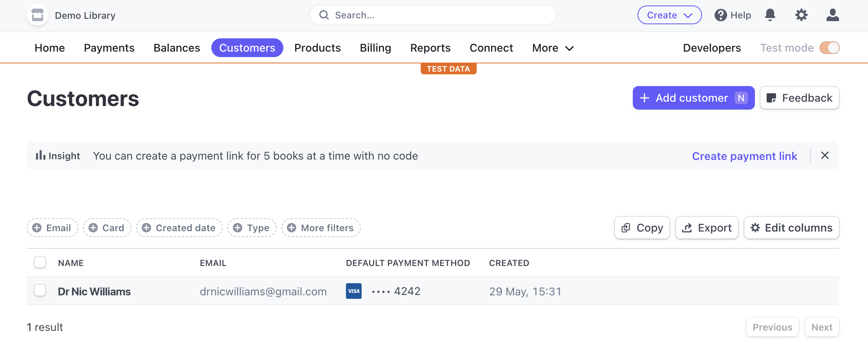This screenshot has width=868, height=363.
Task: Open notifications bell icon
Action: [x=770, y=15]
